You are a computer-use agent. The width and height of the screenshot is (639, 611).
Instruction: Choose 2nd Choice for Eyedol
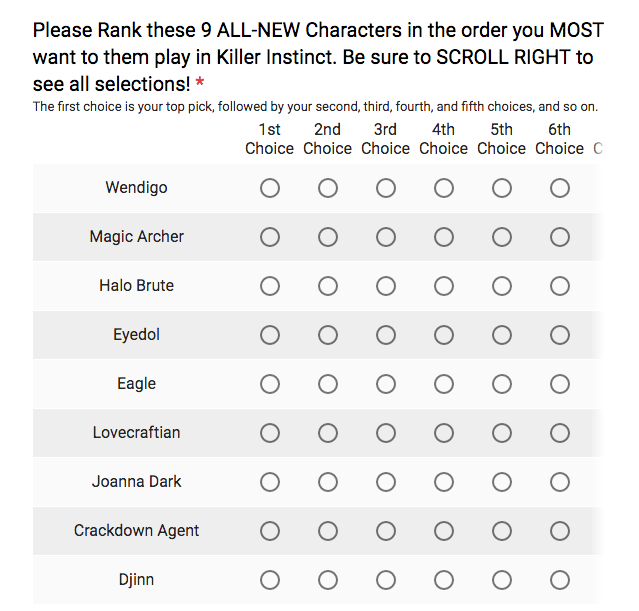[x=328, y=335]
